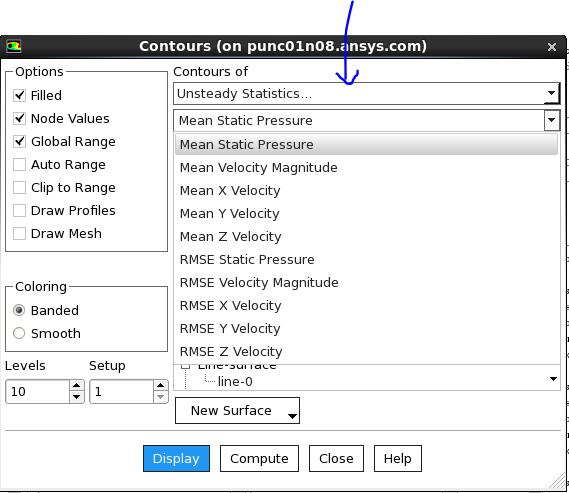Click the Levels number input field
Viewport: 569px width, 493px height.
tap(37, 391)
